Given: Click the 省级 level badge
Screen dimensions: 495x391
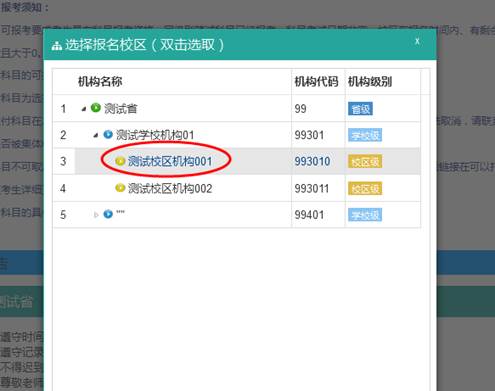Looking at the screenshot, I should pyautogui.click(x=360, y=109).
